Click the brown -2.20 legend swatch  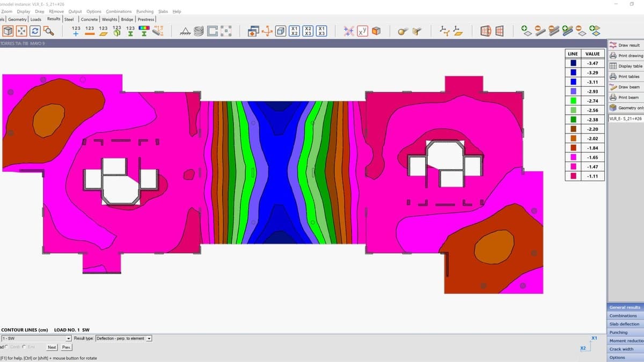click(574, 129)
